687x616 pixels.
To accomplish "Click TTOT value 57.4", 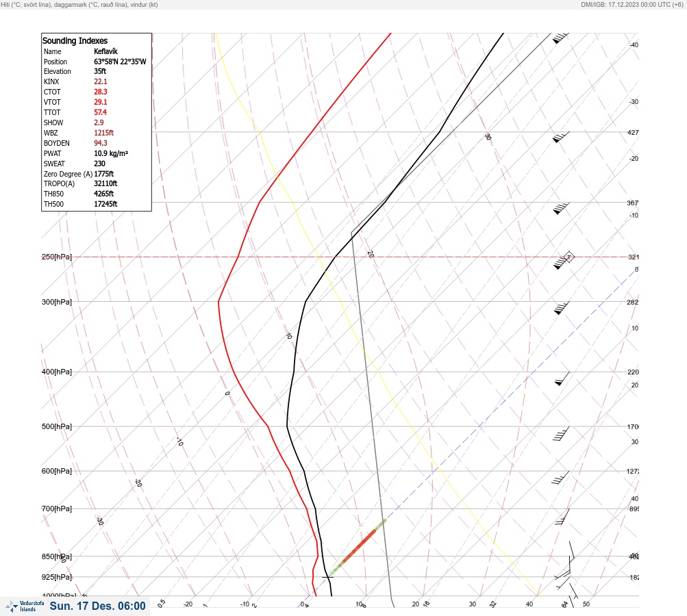I will point(100,112).
